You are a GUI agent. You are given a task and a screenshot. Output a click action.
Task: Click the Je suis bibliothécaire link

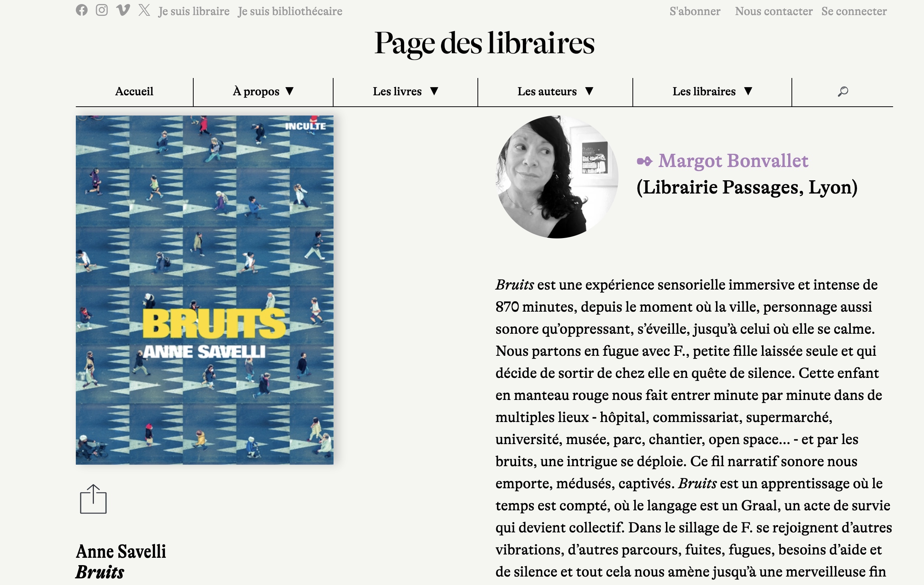pyautogui.click(x=290, y=11)
